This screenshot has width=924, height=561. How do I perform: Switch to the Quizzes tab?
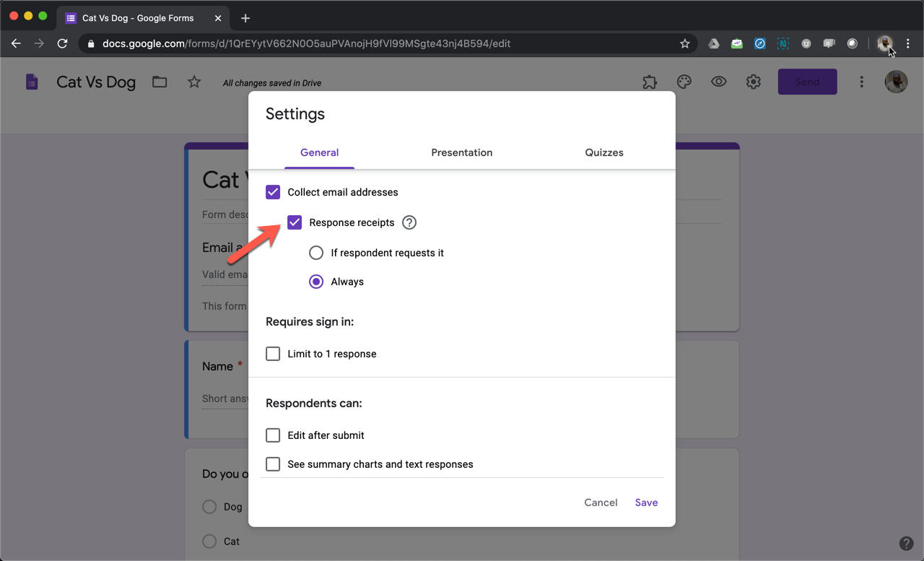[x=603, y=152]
